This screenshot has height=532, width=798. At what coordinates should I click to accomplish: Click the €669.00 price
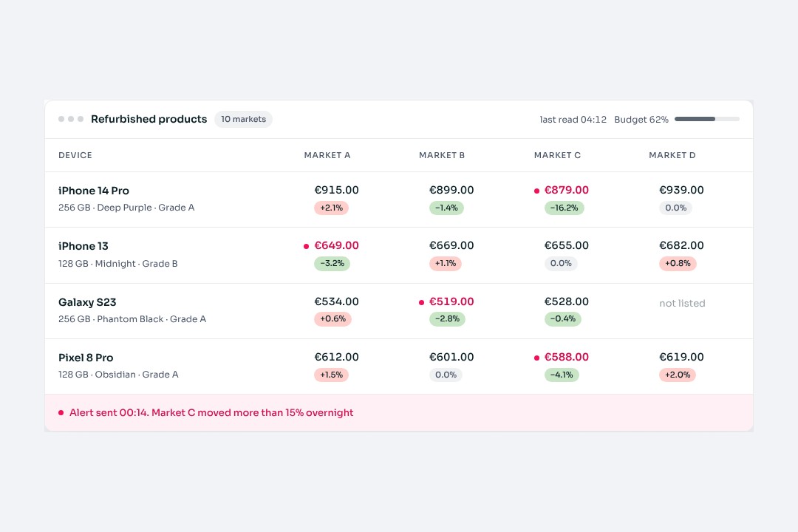point(451,245)
